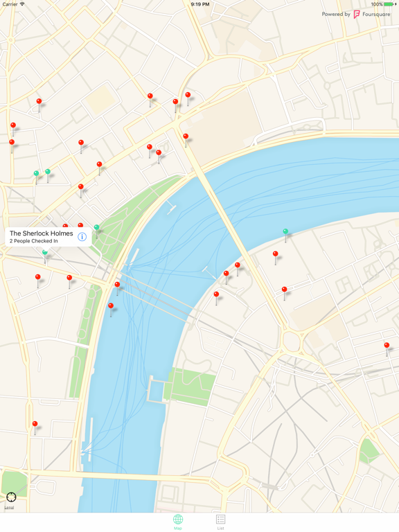The image size is (399, 532).
Task: Switch to the List tab
Action: click(220, 522)
